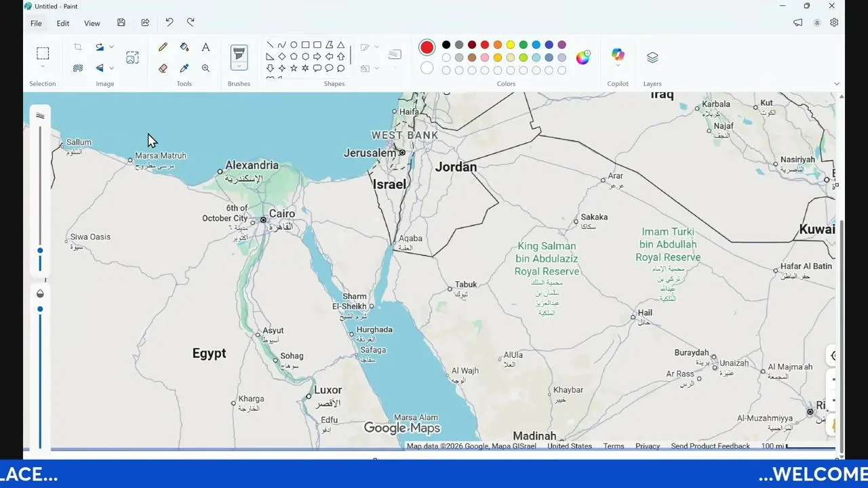This screenshot has height=488, width=868.
Task: Click the opacity slider handle
Action: (x=40, y=309)
